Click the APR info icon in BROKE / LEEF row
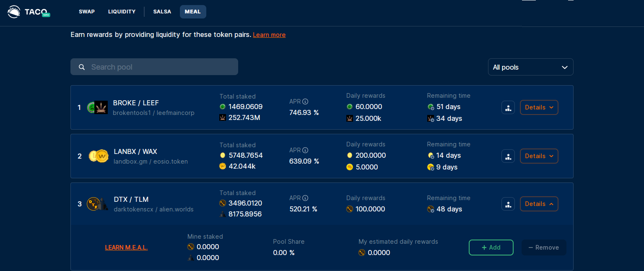Screen dimensions: 644x271 tap(305, 102)
